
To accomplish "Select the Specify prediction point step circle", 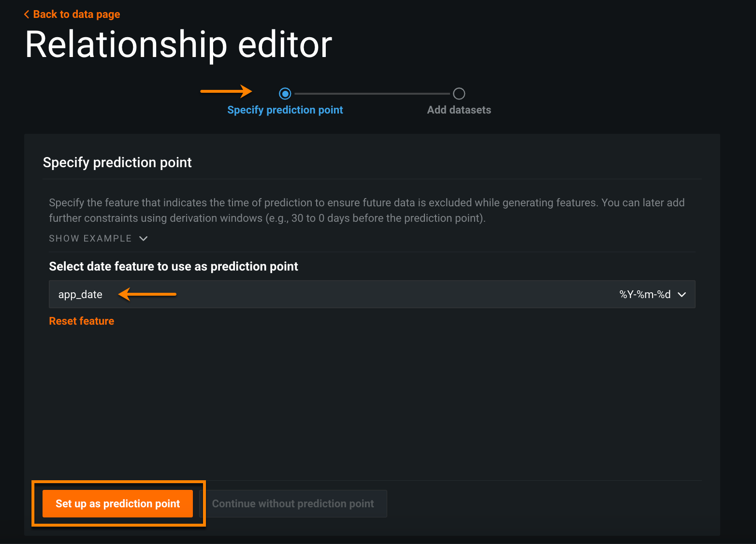I will tap(285, 93).
